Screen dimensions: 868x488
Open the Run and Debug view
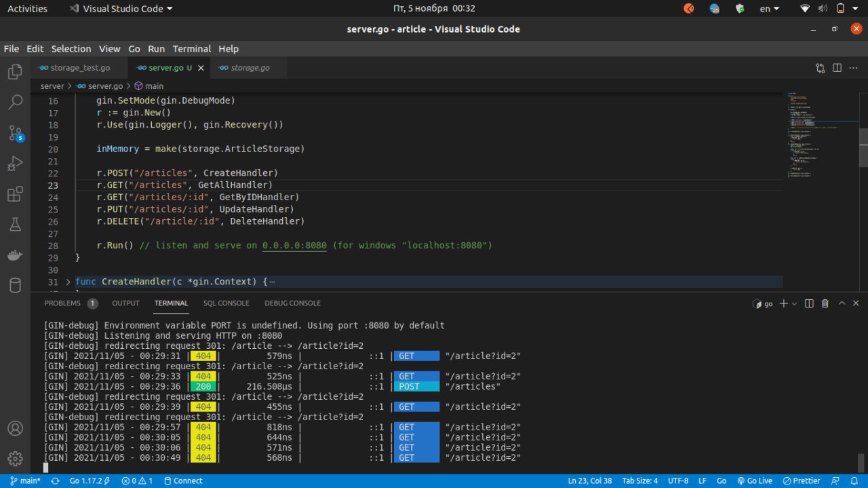pyautogui.click(x=15, y=164)
